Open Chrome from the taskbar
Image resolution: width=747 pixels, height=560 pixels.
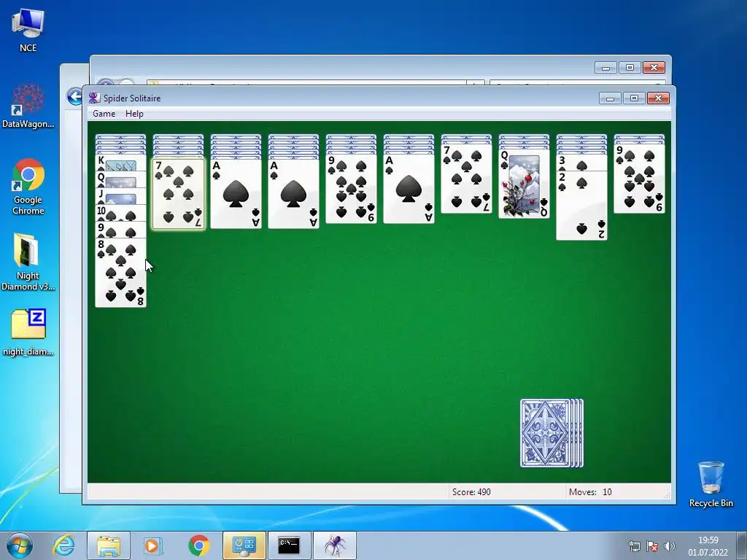[x=198, y=545]
